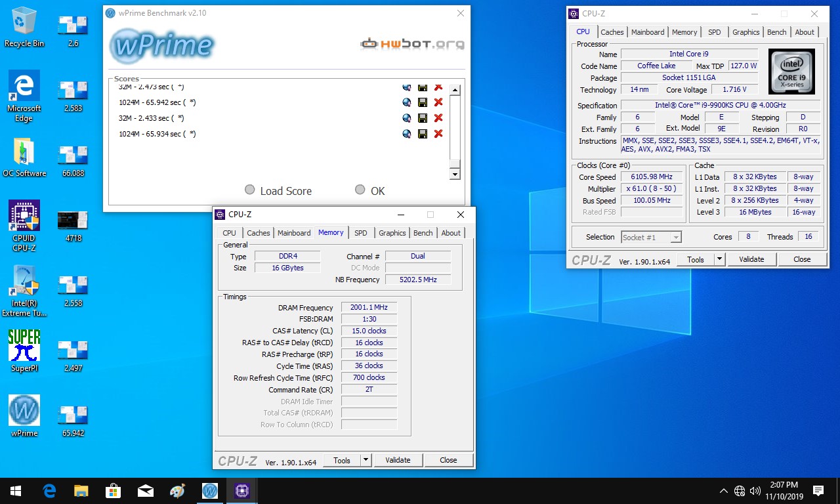
Task: Open Memory tab in CPU-Z CPU window
Action: click(684, 32)
